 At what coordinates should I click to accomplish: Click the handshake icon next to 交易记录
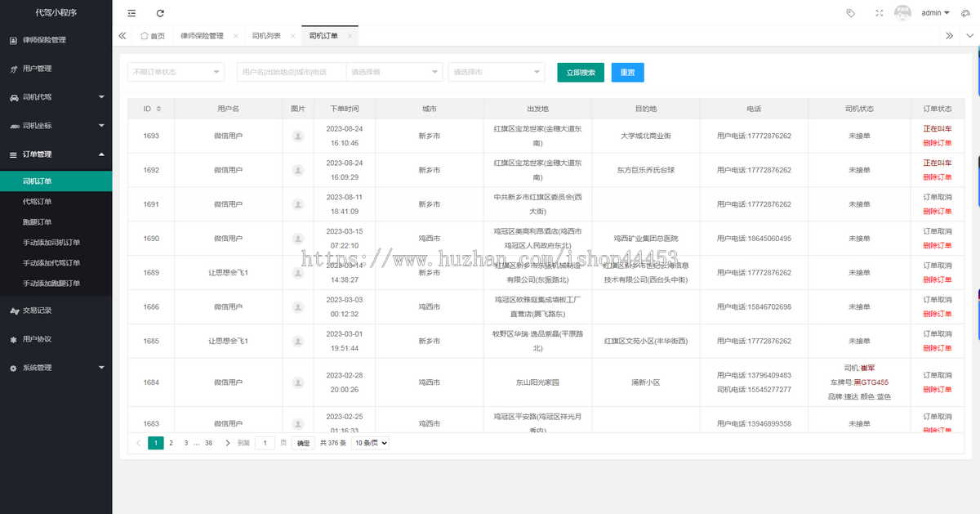[x=14, y=311]
